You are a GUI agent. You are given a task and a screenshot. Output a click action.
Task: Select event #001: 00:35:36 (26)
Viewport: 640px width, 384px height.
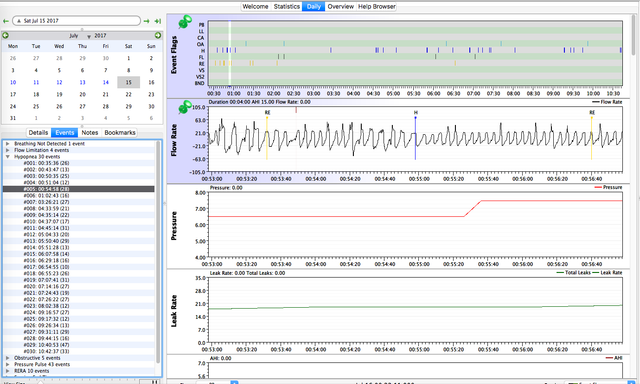click(79, 163)
